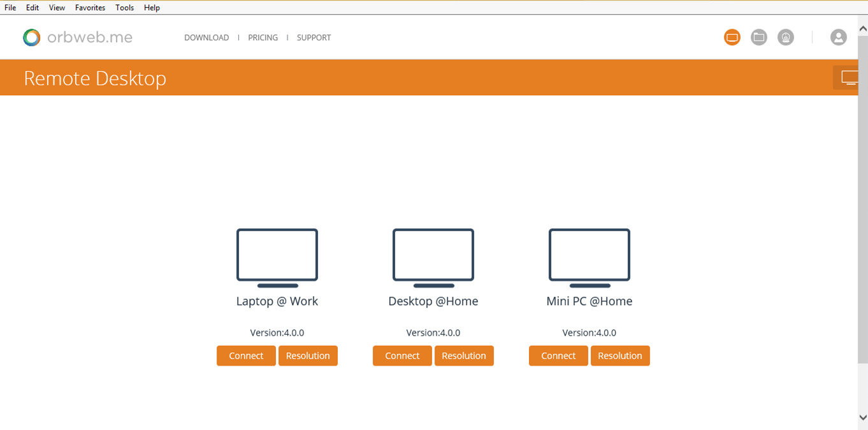868x430 pixels.
Task: Open the user account profile icon
Action: 838,37
